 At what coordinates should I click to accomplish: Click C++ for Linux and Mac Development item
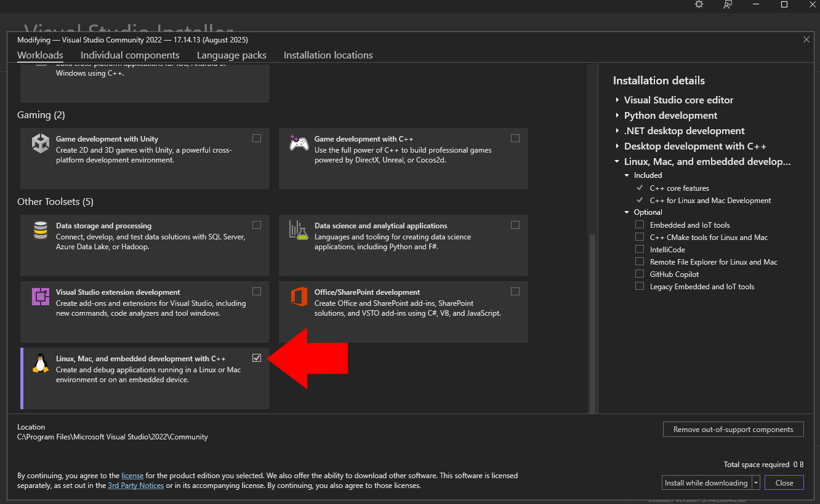coord(710,201)
